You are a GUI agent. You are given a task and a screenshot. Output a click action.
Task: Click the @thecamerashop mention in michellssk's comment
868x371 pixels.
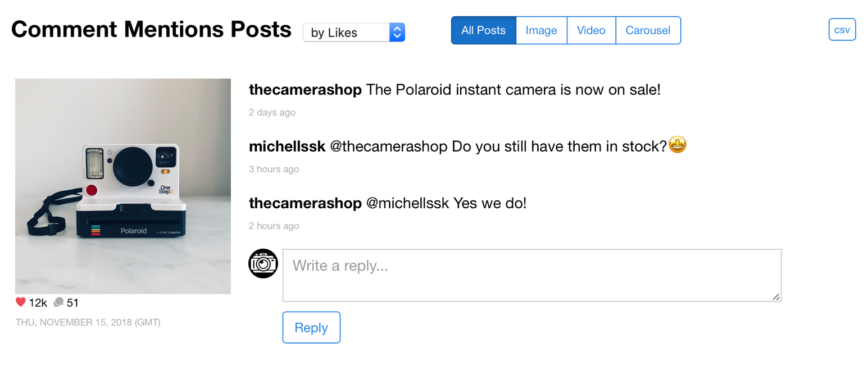(388, 146)
